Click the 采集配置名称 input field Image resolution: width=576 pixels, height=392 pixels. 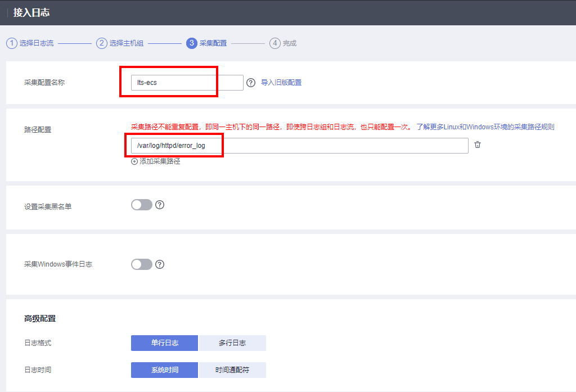187,83
